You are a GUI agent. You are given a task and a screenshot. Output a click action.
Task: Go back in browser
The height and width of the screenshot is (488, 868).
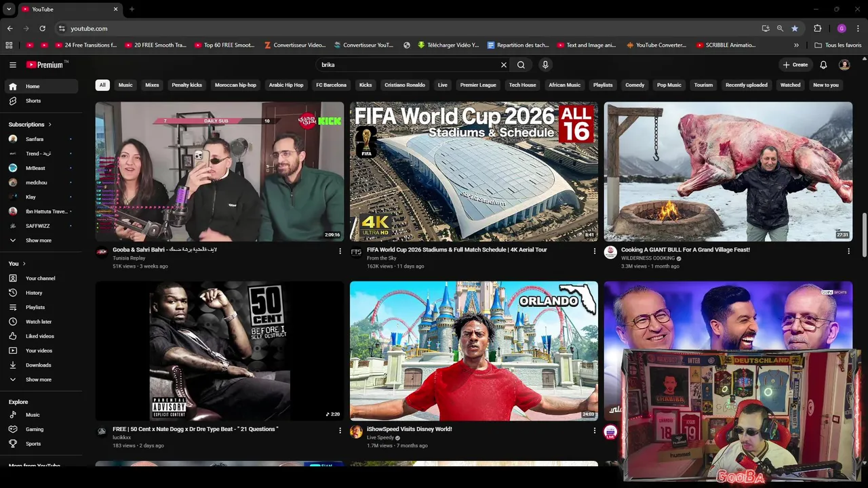coord(9,28)
